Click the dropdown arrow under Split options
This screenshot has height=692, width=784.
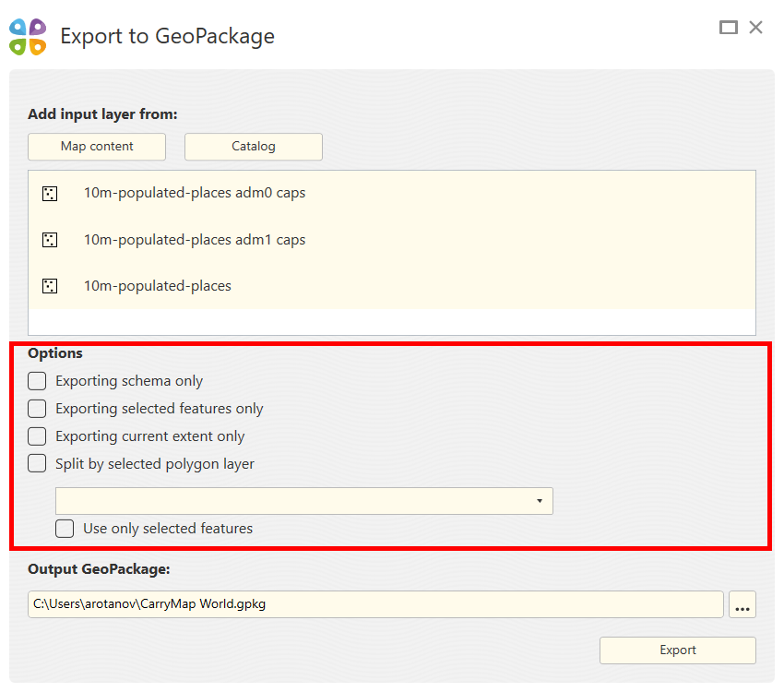click(x=539, y=500)
